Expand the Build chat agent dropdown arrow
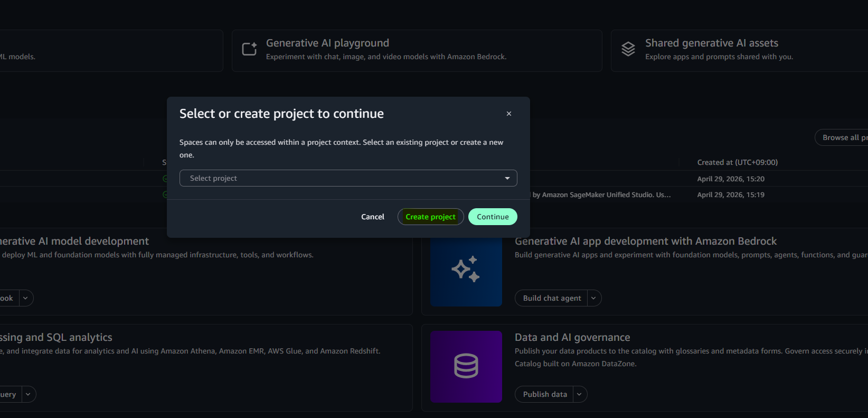Image resolution: width=868 pixels, height=418 pixels. (x=594, y=298)
